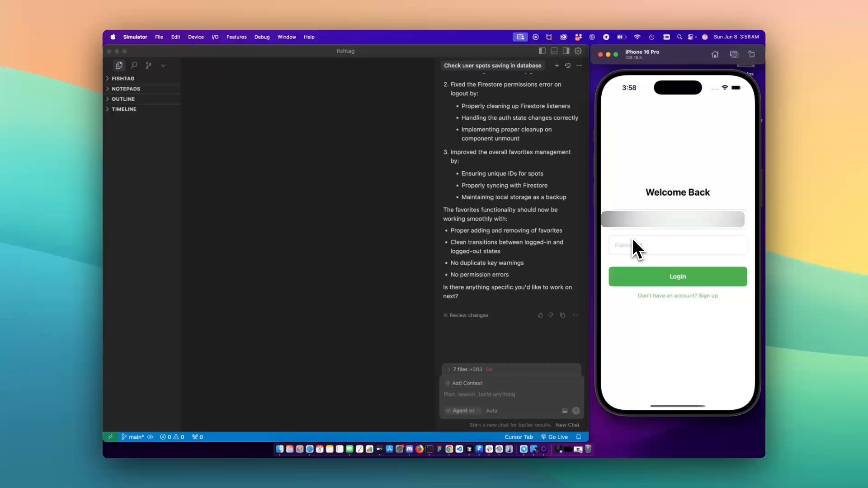The width and height of the screenshot is (868, 488).
Task: Click the New Chat link
Action: point(567,425)
